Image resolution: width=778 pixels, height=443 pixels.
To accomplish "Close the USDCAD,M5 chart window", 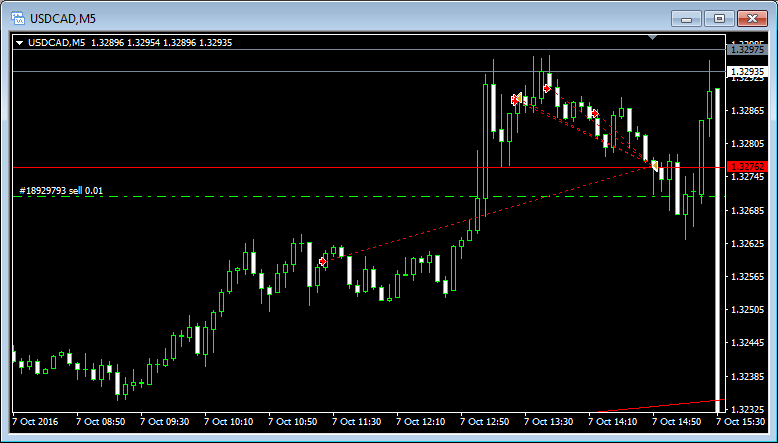I will coord(752,19).
